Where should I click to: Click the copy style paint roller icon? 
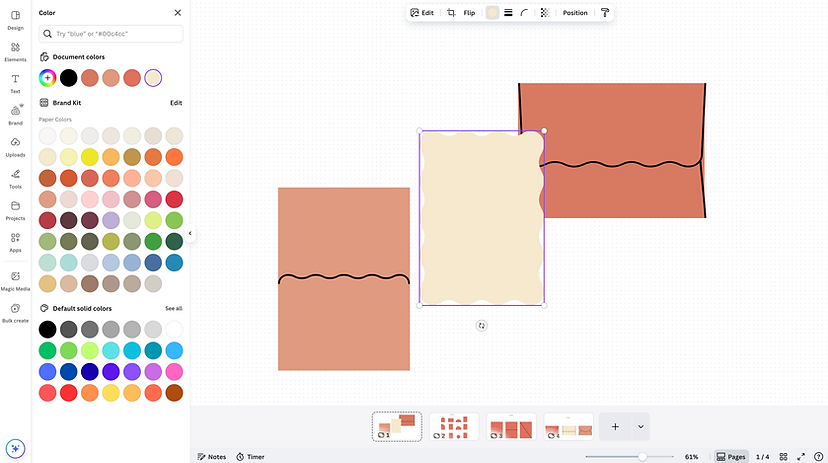coord(605,13)
